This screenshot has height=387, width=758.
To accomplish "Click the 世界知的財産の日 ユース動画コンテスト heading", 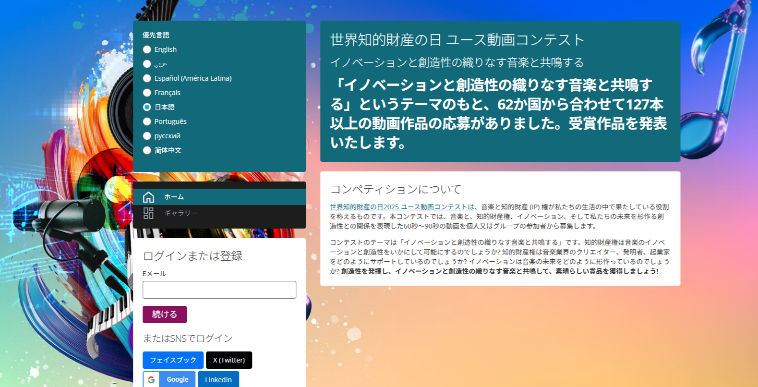I will tap(457, 40).
